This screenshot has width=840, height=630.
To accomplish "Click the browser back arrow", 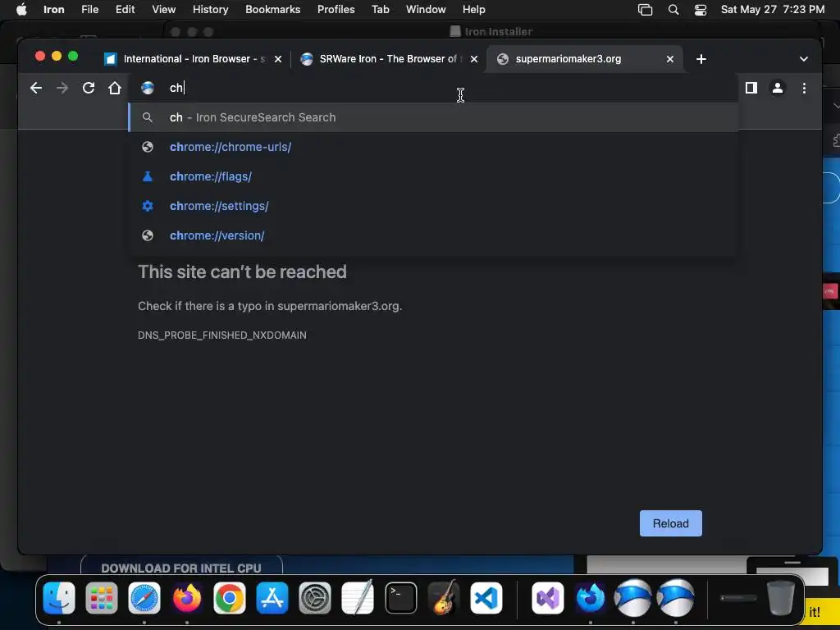I will (x=36, y=88).
